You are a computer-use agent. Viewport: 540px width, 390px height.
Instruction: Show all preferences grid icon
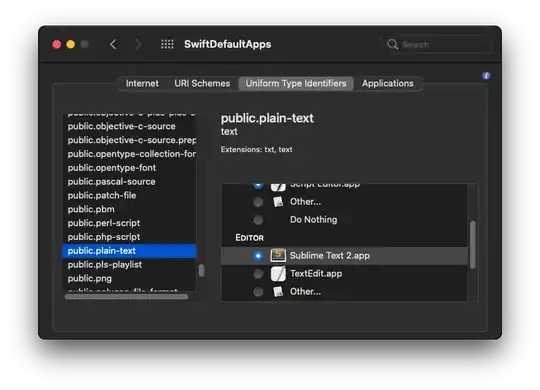[x=167, y=44]
